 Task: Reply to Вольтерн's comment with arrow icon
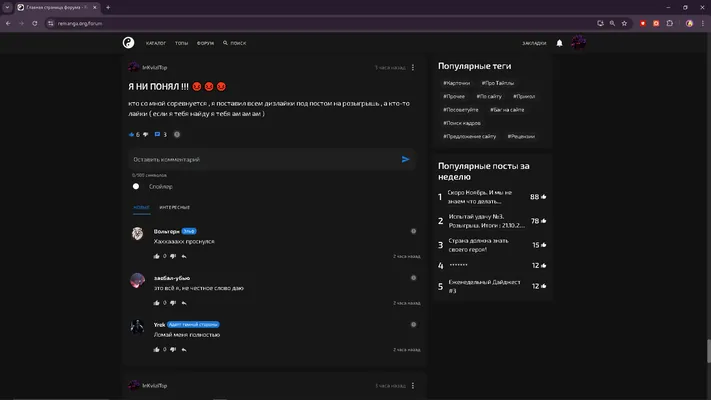pyautogui.click(x=184, y=256)
